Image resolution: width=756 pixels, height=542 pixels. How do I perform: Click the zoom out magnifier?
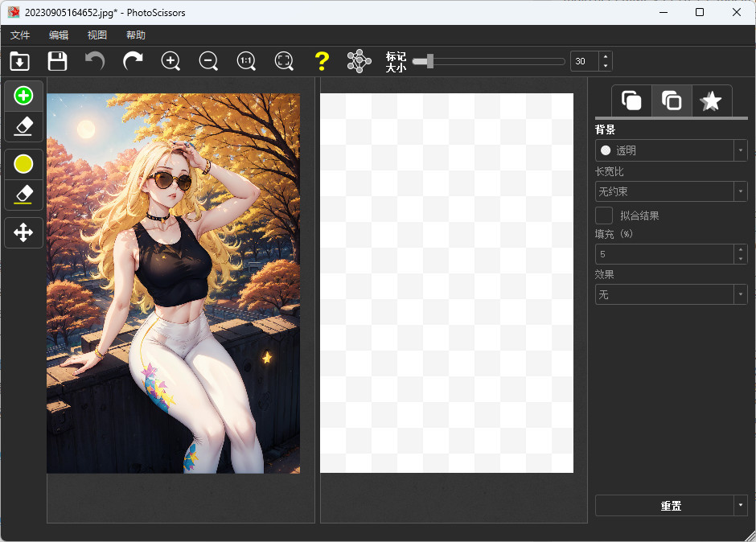[x=208, y=61]
